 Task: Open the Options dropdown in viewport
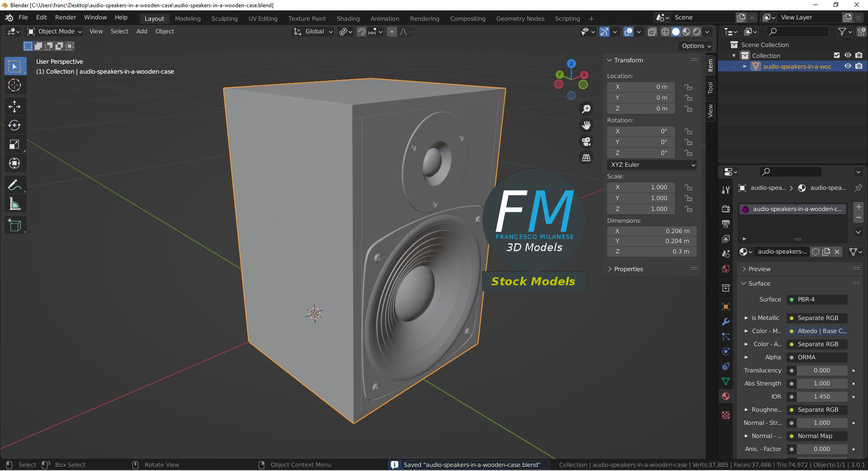pyautogui.click(x=696, y=46)
